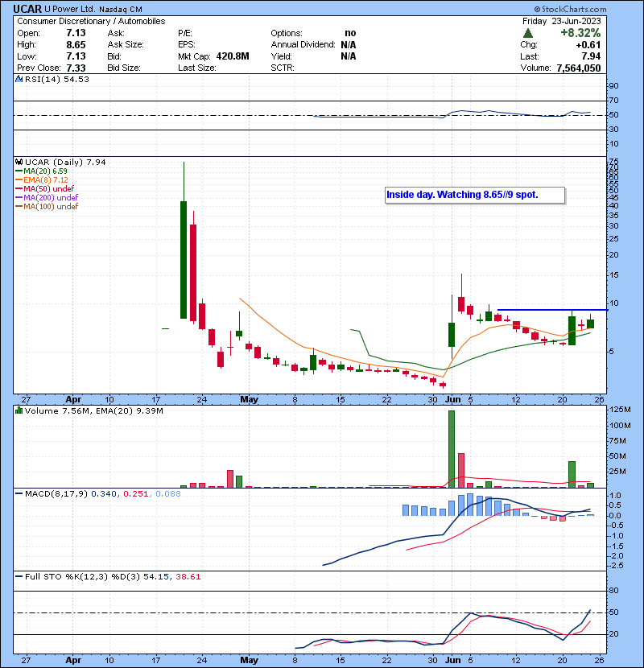Viewport: 644px width, 668px height.
Task: Click the green up-arrow change indicator
Action: coord(527,33)
